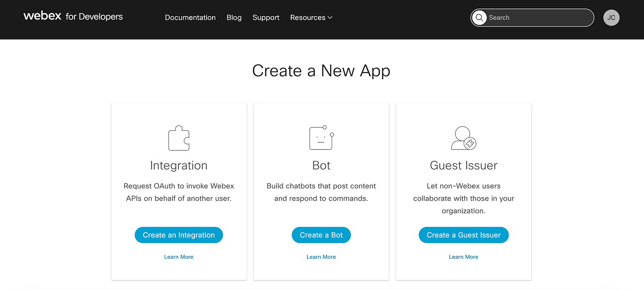This screenshot has height=290, width=644.
Task: Open the JC user avatar menu
Action: [611, 17]
